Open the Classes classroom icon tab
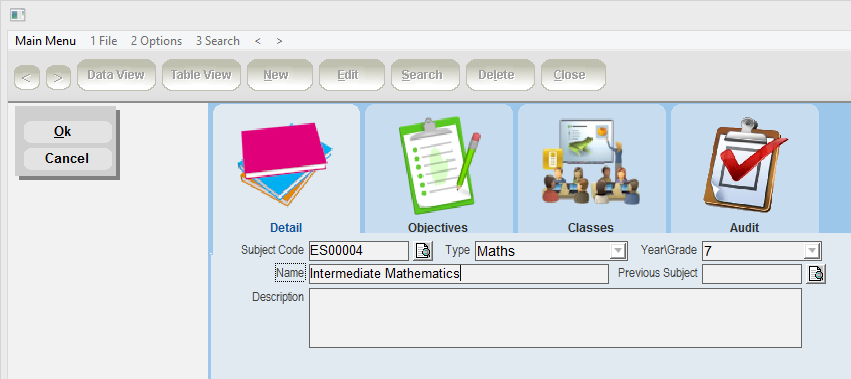This screenshot has height=379, width=851. coord(592,169)
